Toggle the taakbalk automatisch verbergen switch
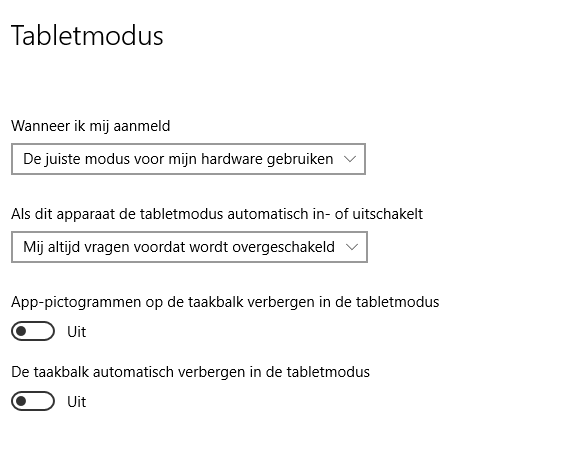The width and height of the screenshot is (566, 454). (33, 401)
